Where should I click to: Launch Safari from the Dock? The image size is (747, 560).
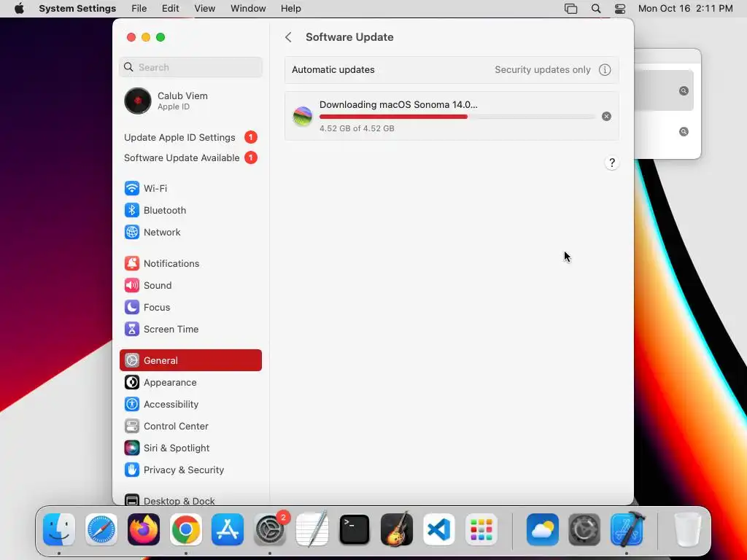(101, 529)
